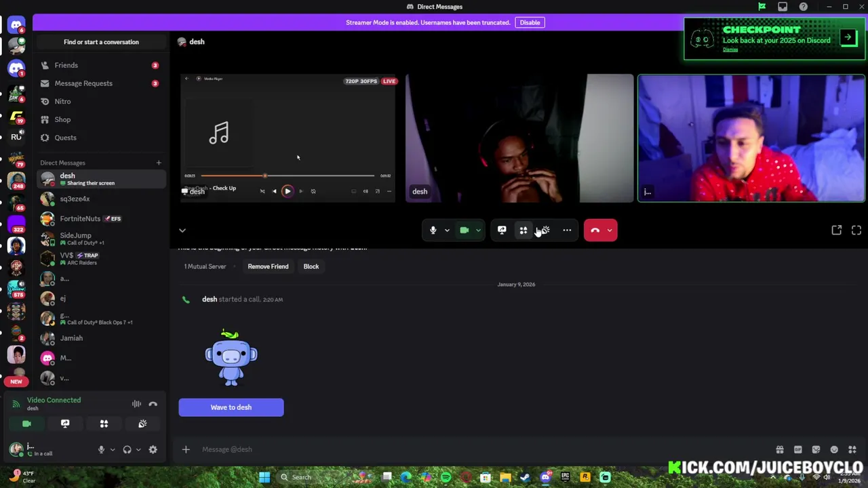This screenshot has width=868, height=488.
Task: Block the user desh
Action: coord(311,266)
